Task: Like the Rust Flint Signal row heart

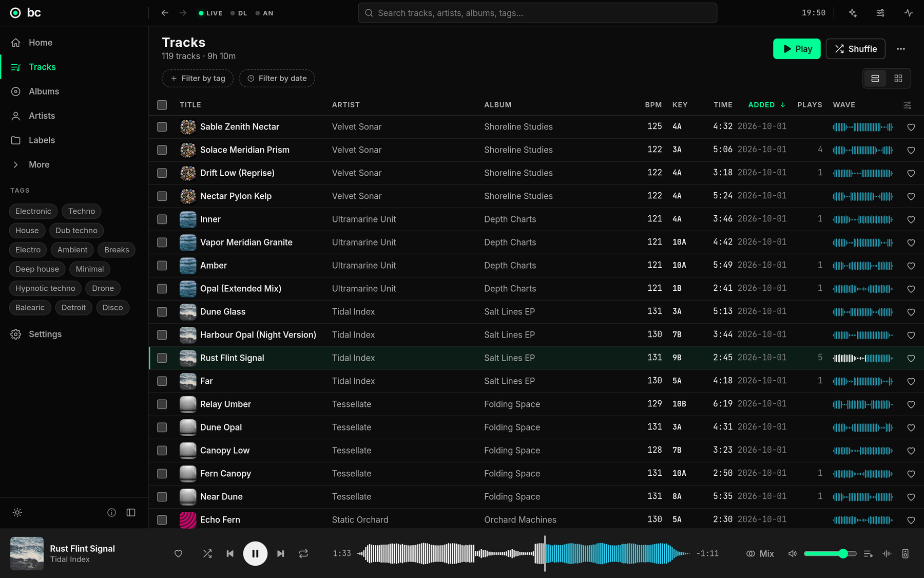Action: pos(911,358)
